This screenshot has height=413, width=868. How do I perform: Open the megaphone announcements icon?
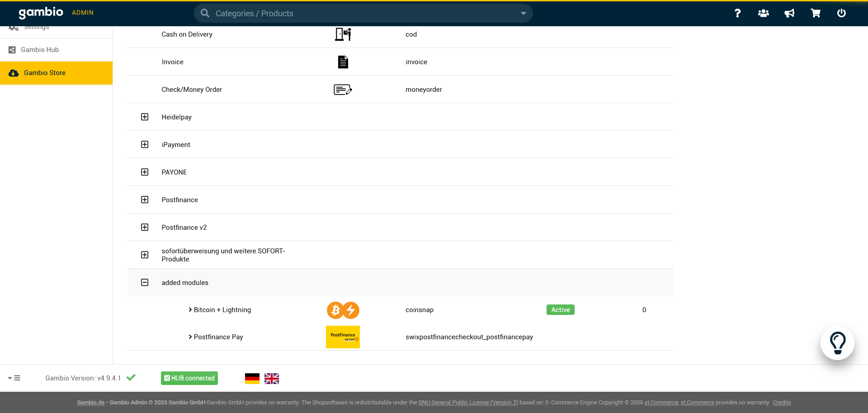pyautogui.click(x=789, y=13)
